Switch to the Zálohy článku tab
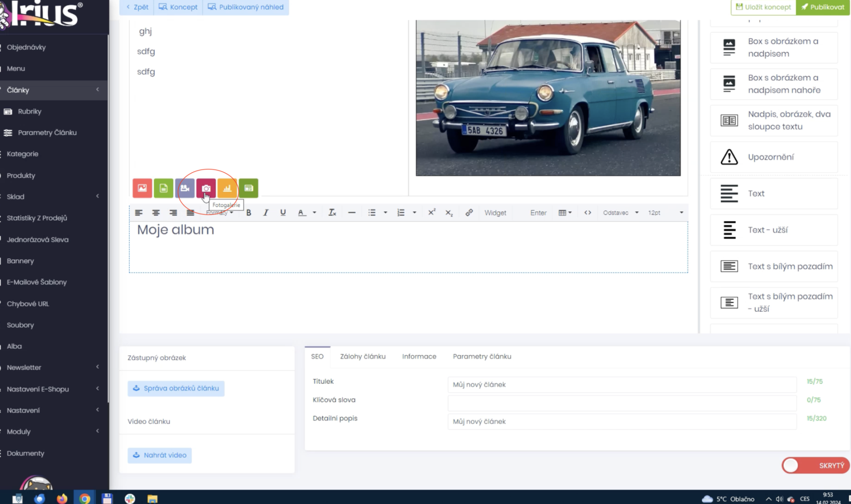Screen dimensions: 851x504 (363, 357)
